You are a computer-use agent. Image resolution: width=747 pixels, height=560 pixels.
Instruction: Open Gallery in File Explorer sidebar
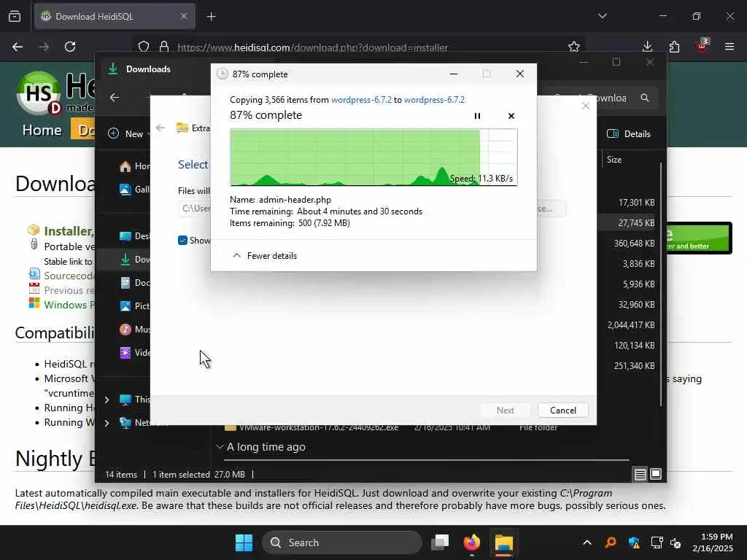(x=134, y=189)
